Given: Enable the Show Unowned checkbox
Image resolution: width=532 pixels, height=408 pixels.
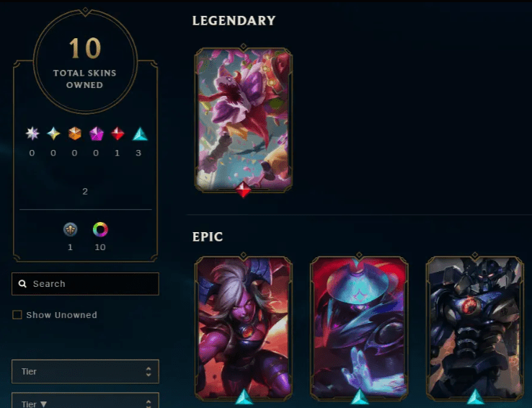Looking at the screenshot, I should (17, 315).
